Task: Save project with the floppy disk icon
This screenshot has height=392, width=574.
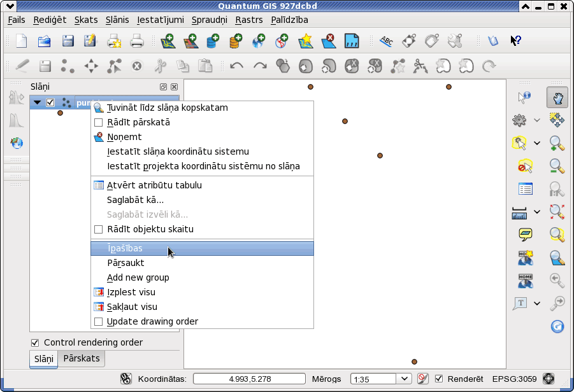Action: [68, 41]
